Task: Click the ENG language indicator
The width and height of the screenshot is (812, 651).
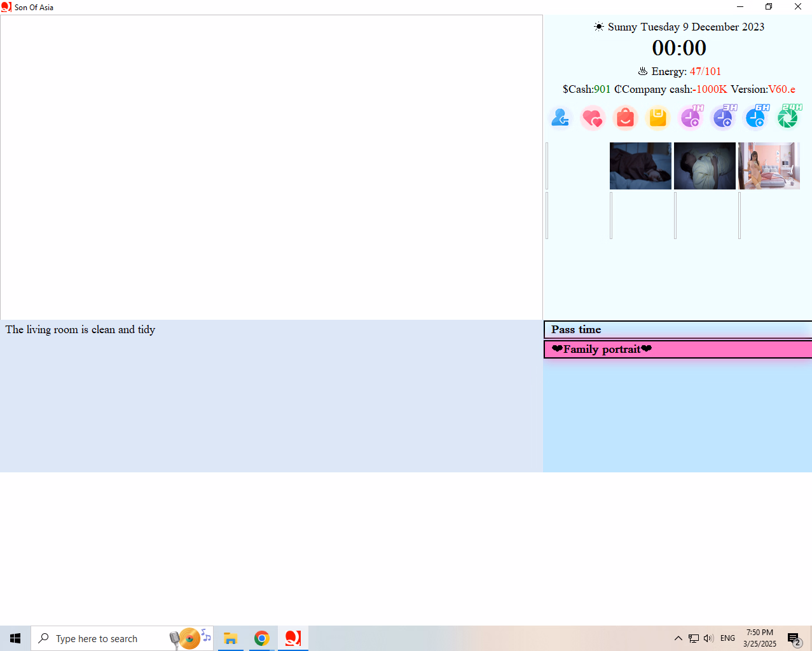Action: [x=728, y=638]
